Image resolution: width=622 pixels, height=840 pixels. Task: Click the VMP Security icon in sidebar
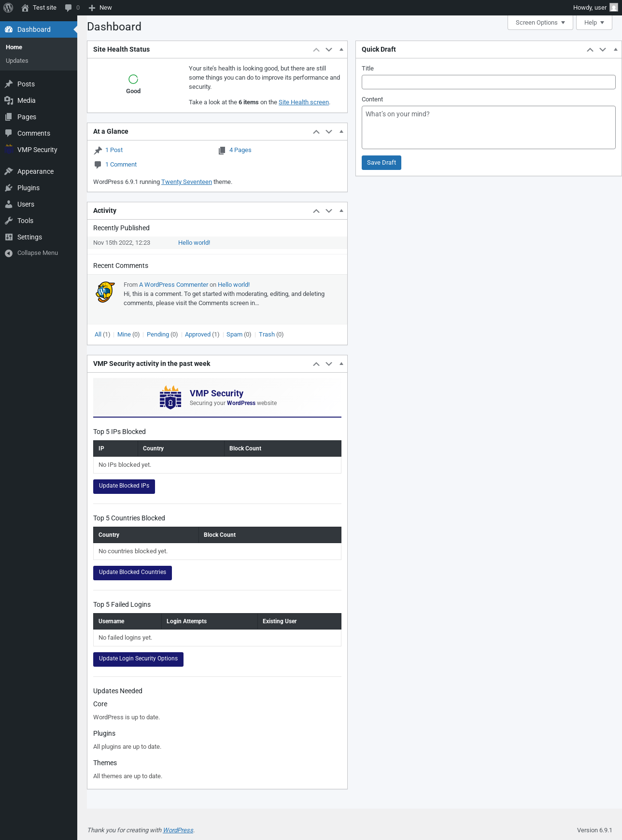9,150
